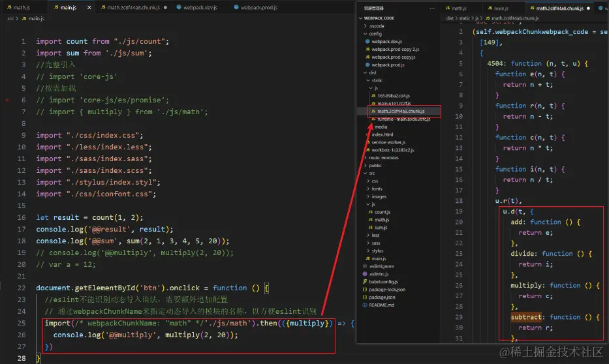Viewport: 609px width, 364px height.
Task: Collapse the dist folder
Action: [365, 72]
